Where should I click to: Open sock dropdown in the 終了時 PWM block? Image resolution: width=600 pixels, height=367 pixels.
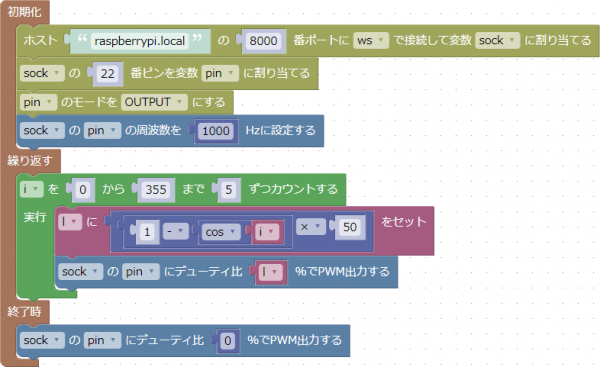click(41, 340)
